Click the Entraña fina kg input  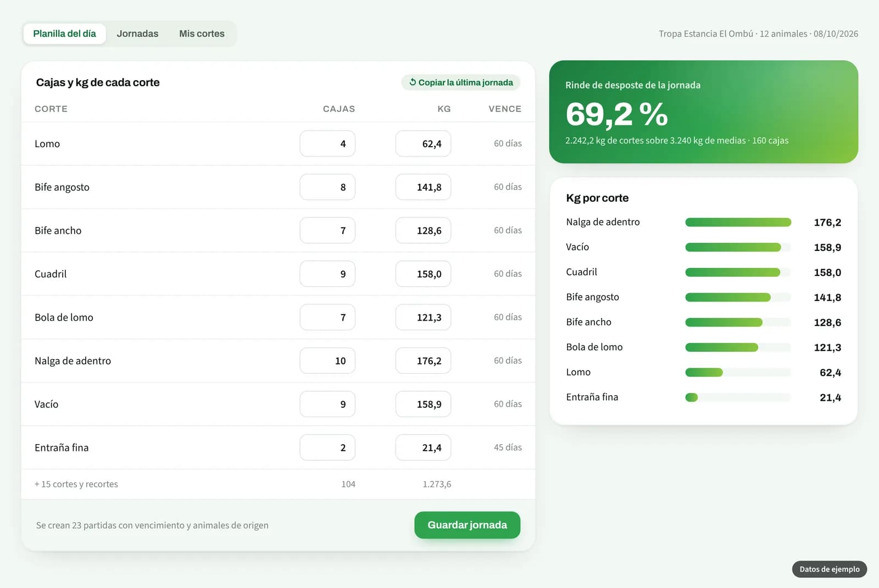click(x=423, y=447)
